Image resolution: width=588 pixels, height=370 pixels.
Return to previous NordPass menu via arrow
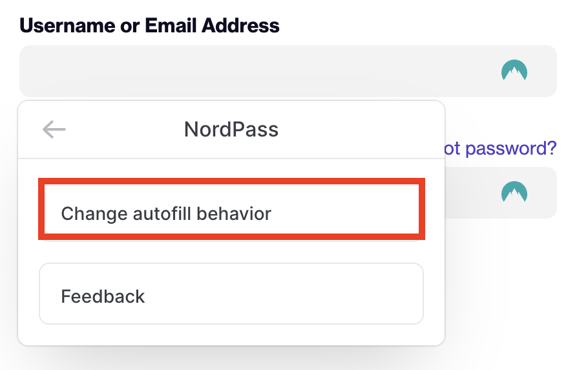click(54, 129)
